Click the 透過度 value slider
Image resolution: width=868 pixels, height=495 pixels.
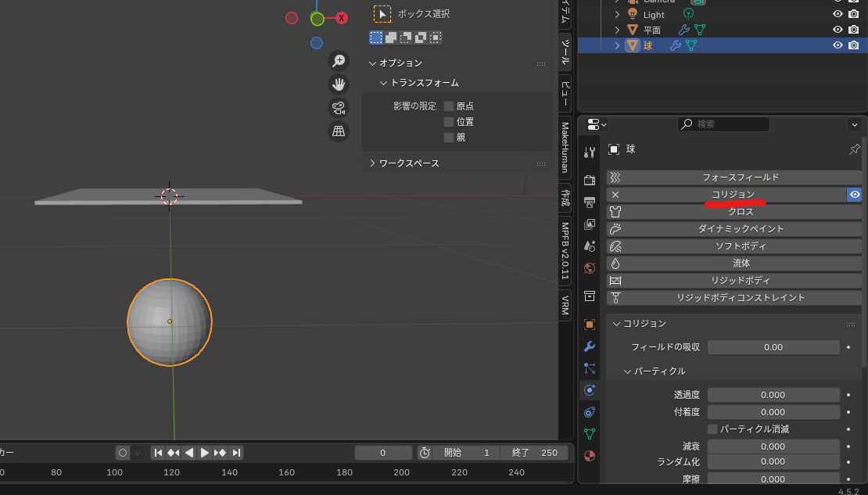[773, 395]
